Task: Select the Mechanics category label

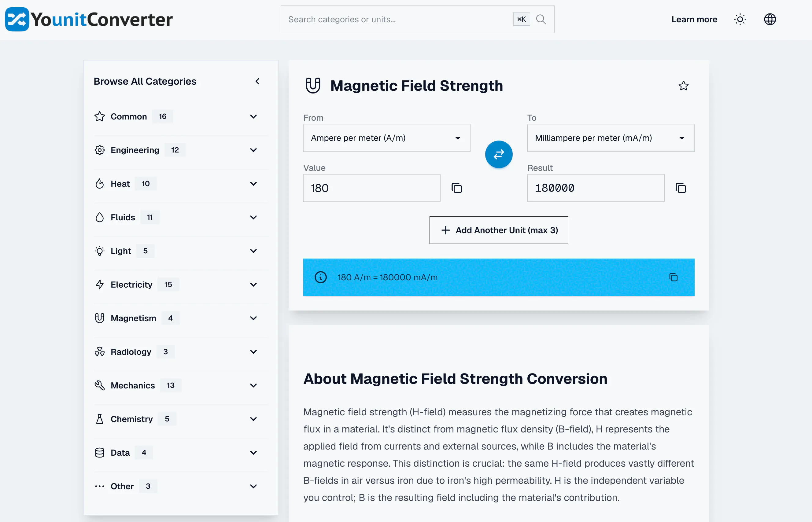Action: click(133, 385)
